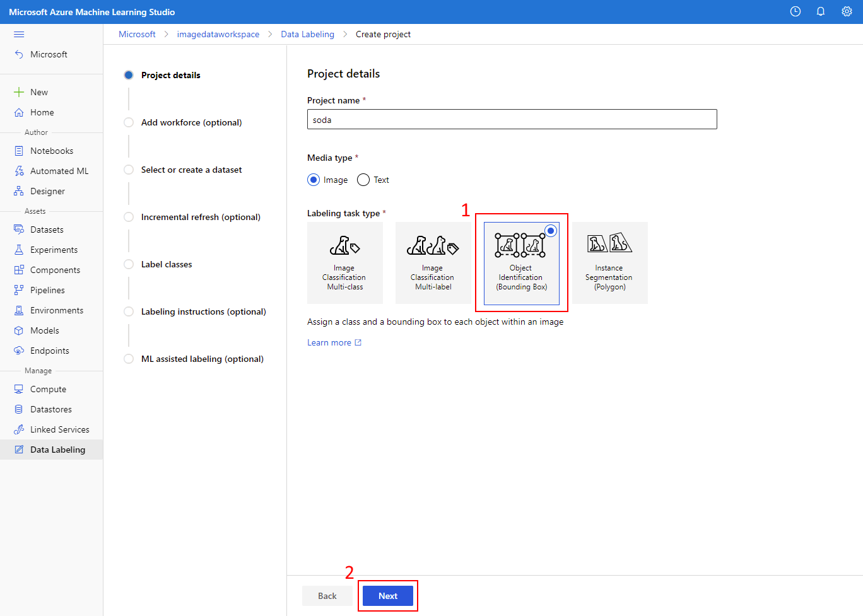This screenshot has height=616, width=863.
Task: Go to Project details wizard step
Action: pyautogui.click(x=170, y=75)
